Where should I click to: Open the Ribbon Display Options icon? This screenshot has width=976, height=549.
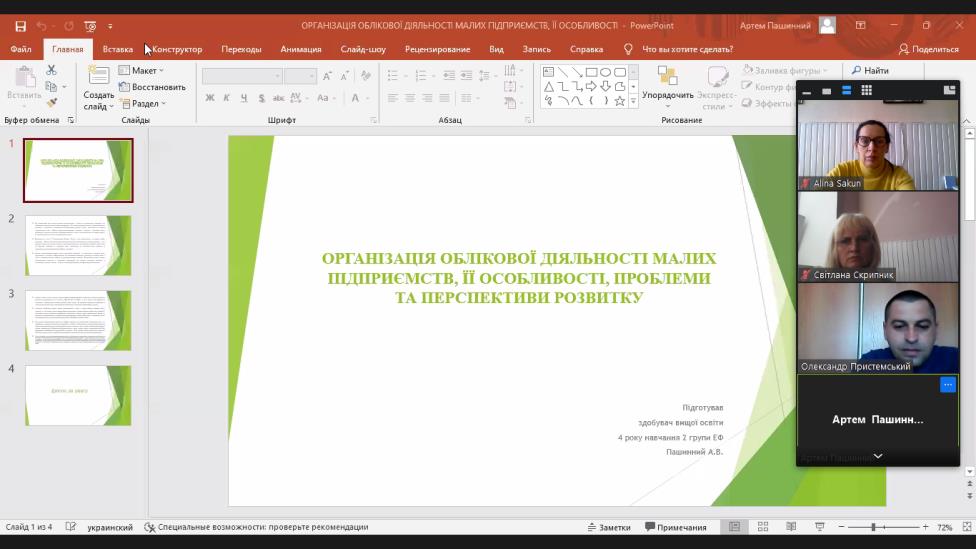pos(860,26)
